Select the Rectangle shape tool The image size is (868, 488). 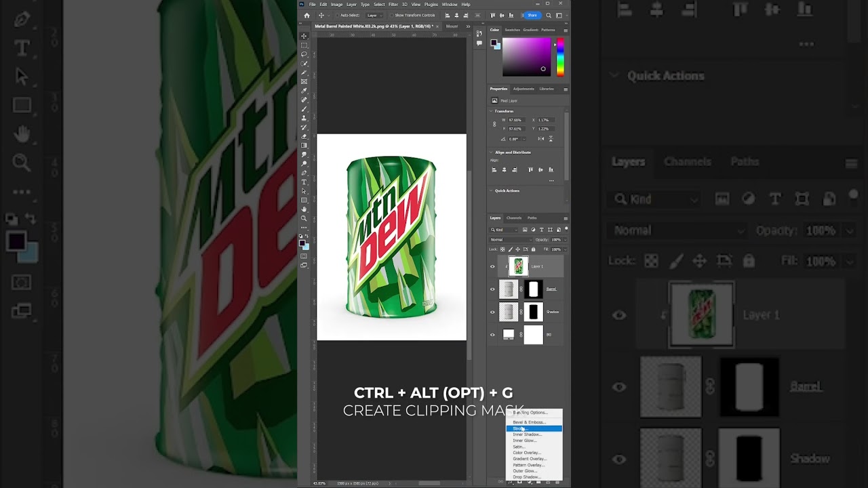point(304,200)
